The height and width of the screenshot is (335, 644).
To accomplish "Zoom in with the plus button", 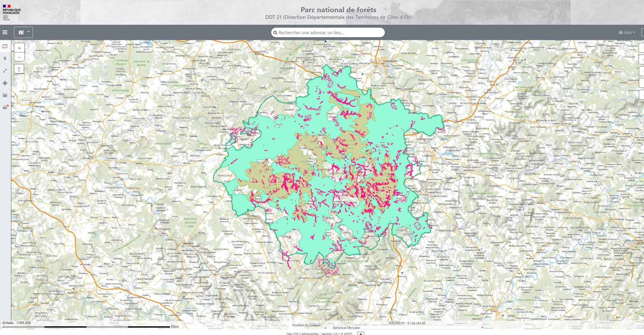I will 19,48.
